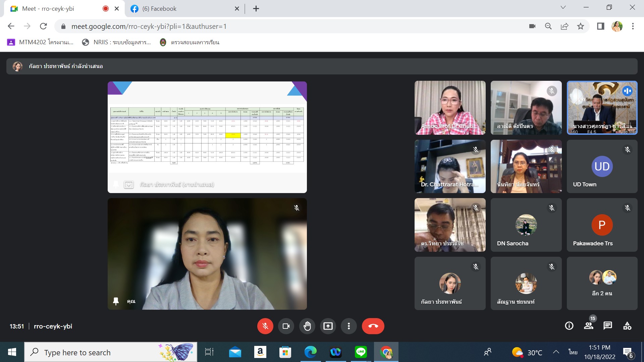This screenshot has height=362, width=644.
Task: Unmute the microphone in the Meet control bar
Action: (x=265, y=326)
